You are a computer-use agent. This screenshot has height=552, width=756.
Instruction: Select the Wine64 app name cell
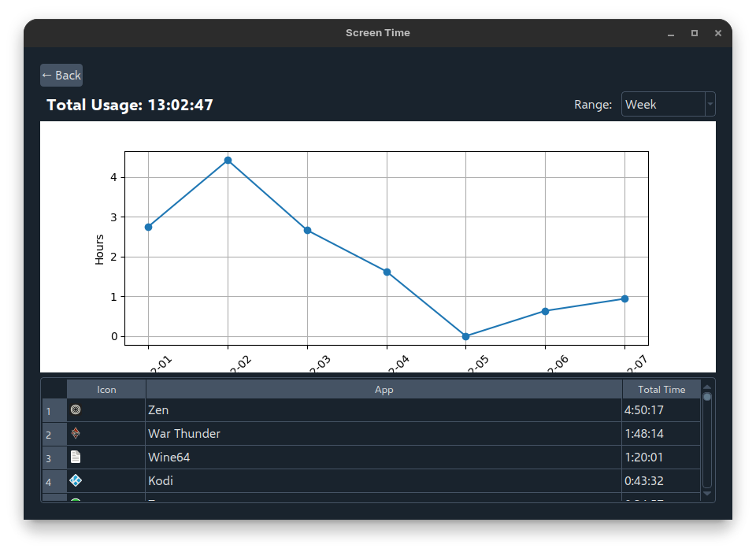[x=384, y=458]
